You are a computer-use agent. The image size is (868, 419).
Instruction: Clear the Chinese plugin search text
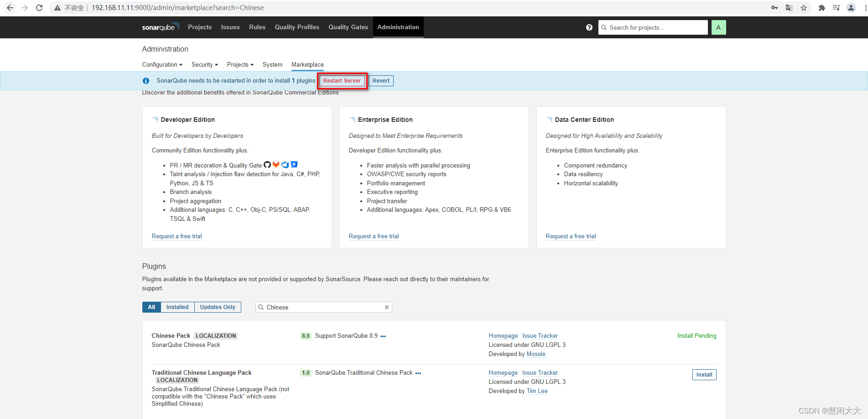coord(386,307)
